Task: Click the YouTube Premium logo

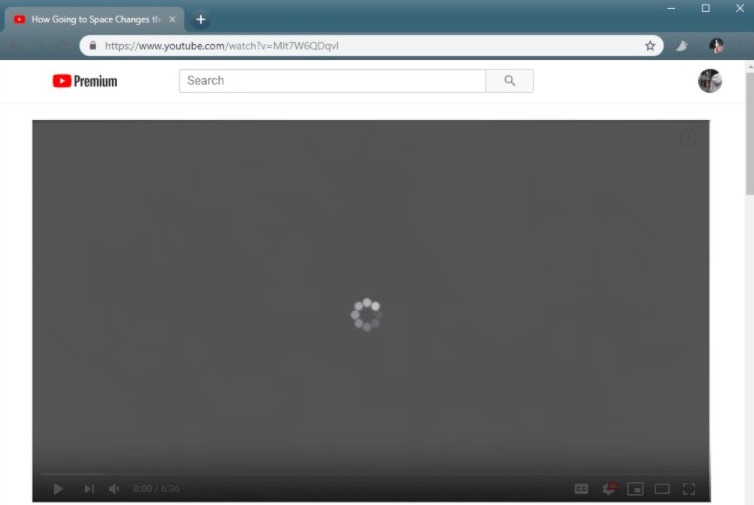Action: tap(85, 81)
